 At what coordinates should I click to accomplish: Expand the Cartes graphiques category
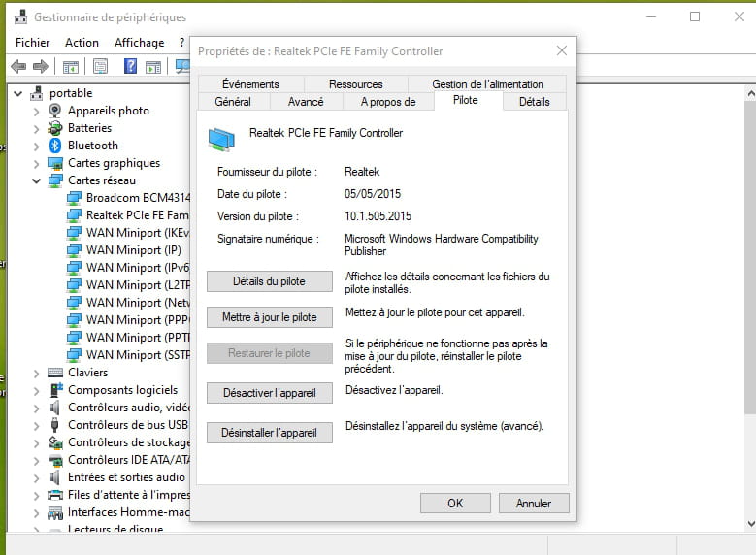[37, 163]
